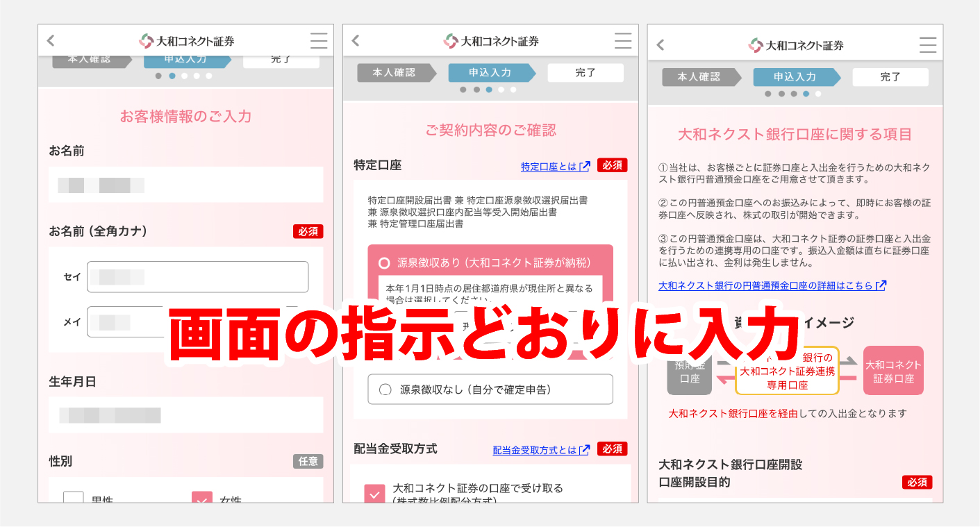
Task: Click 大和コネクト証券 logo in left screen
Action: point(186,41)
